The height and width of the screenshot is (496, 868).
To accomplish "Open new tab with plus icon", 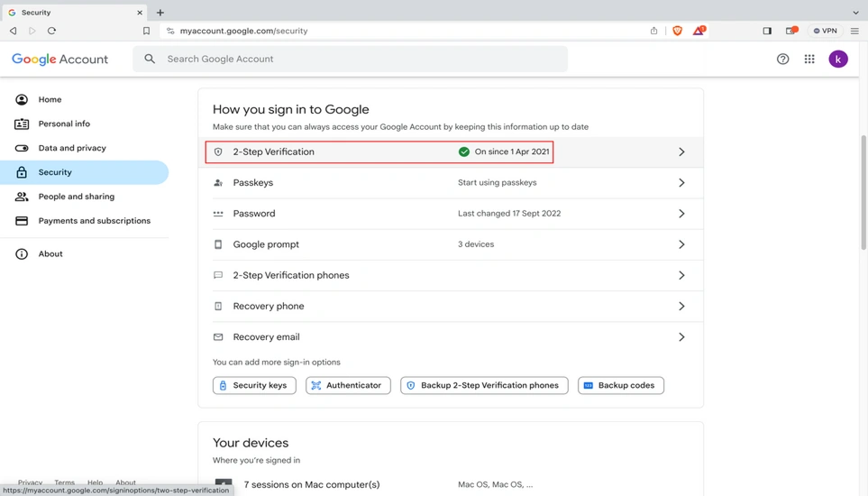I will pyautogui.click(x=160, y=13).
